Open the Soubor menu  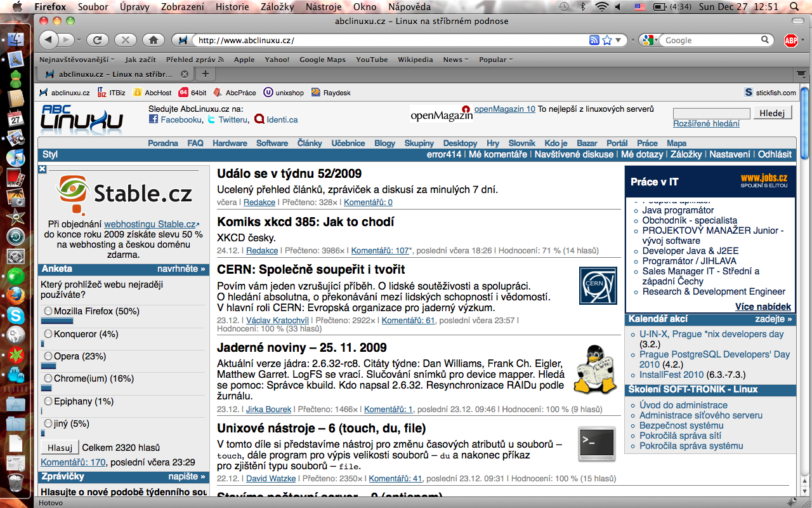[x=93, y=7]
